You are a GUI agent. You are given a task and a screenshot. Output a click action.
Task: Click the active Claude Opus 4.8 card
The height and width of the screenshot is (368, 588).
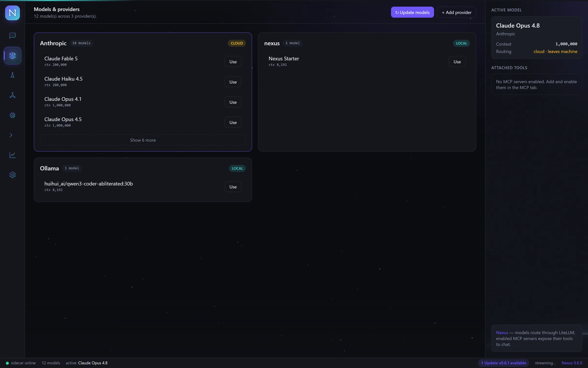[536, 38]
